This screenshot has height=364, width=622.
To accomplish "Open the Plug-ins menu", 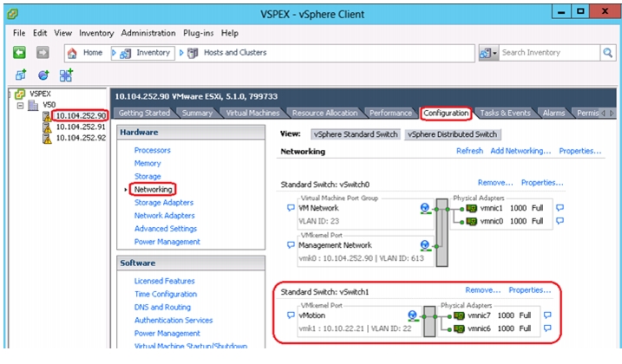I will [x=199, y=33].
